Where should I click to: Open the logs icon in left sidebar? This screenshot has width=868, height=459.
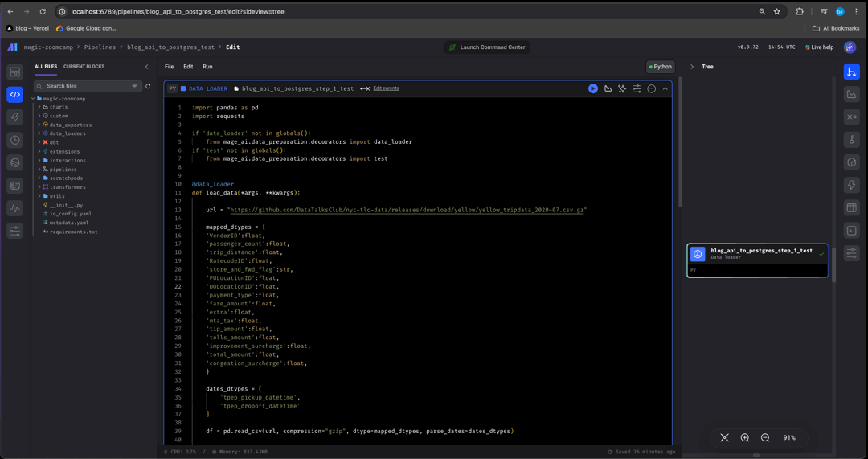tap(15, 186)
